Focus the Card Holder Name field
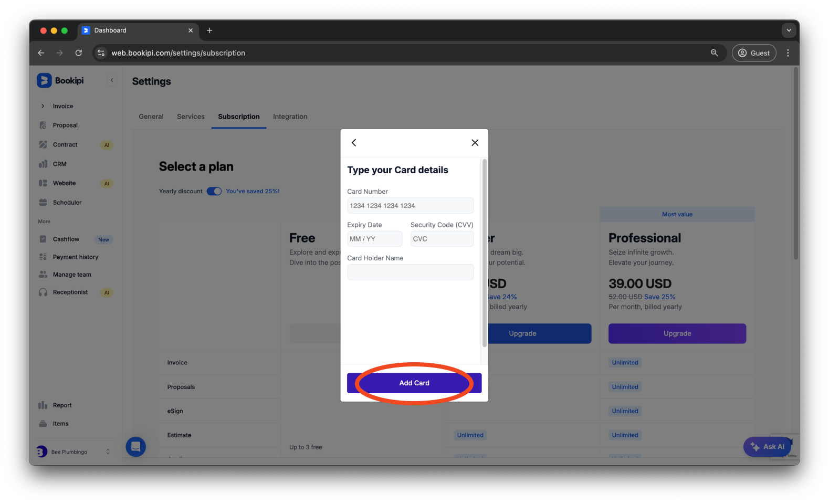 click(x=411, y=272)
